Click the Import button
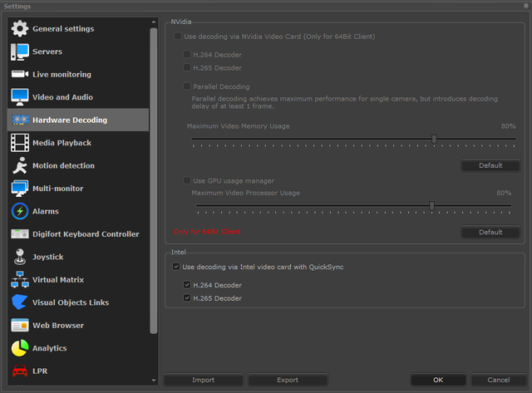This screenshot has height=393, width=532. click(x=203, y=380)
